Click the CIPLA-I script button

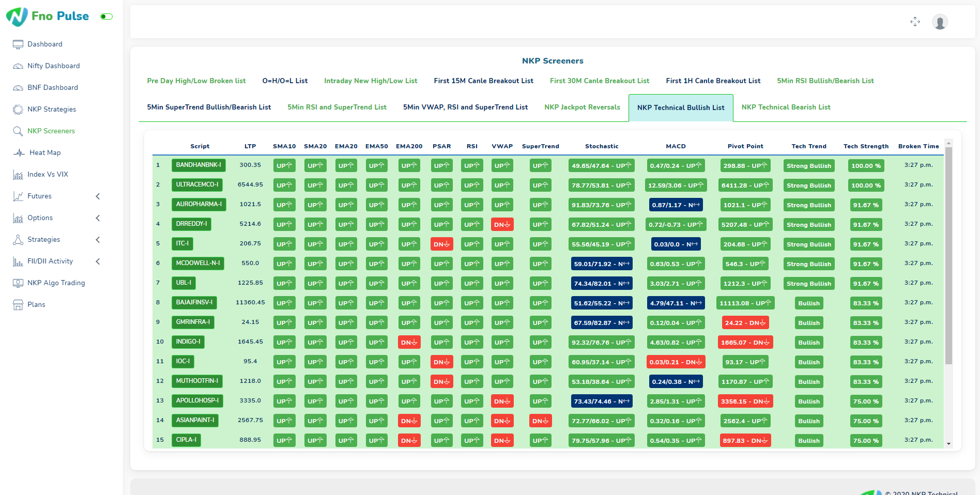(x=186, y=440)
